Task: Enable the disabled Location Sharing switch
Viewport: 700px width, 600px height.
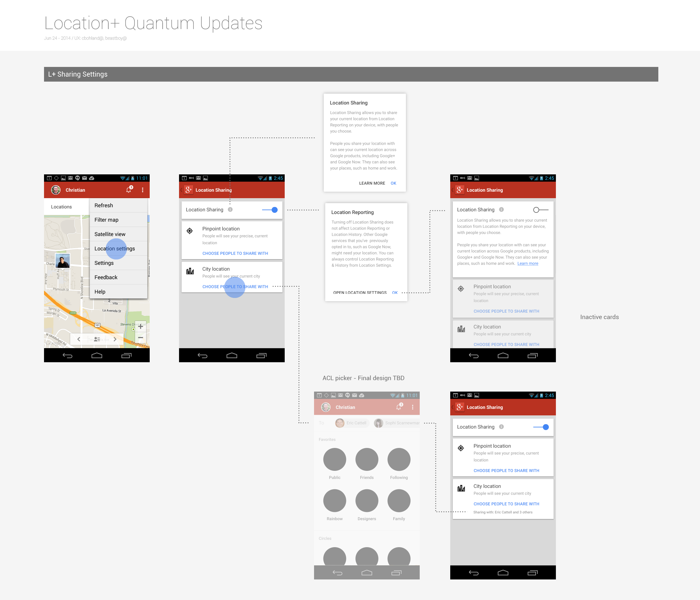Action: (540, 210)
